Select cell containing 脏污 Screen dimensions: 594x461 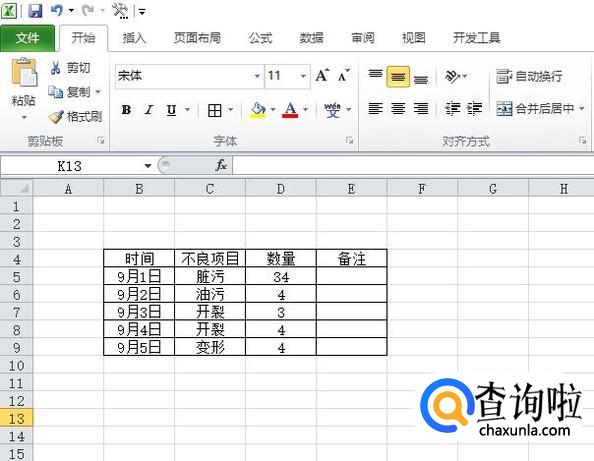(210, 276)
